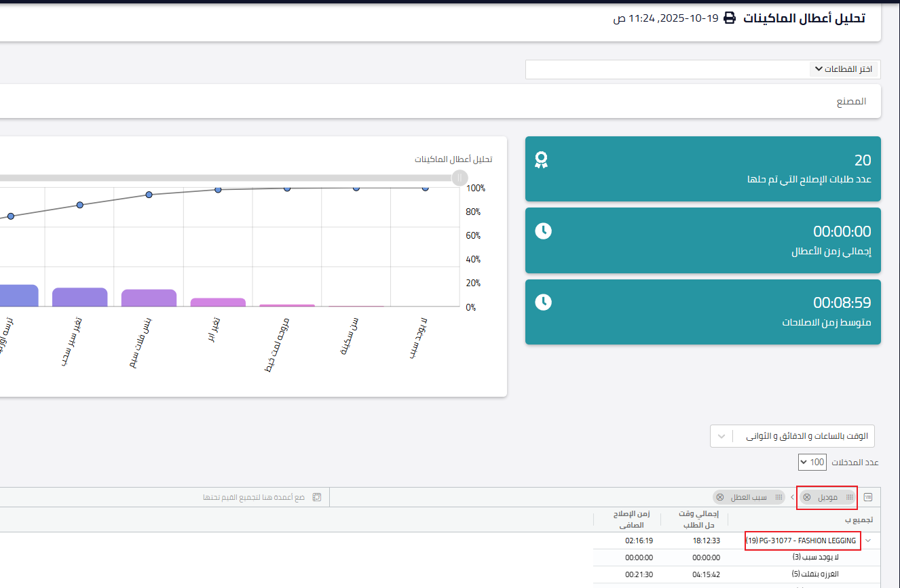
Task: Grab the drag handle on سبب العطل chip
Action: point(779,497)
